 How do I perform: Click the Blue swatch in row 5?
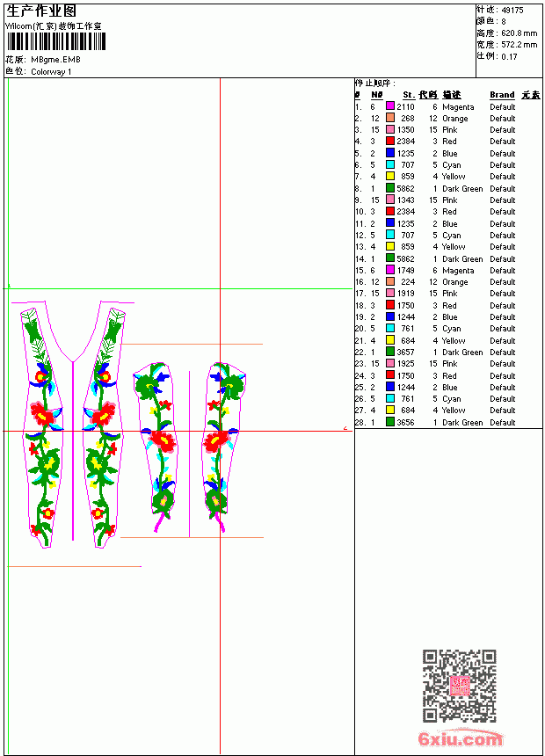[390, 153]
